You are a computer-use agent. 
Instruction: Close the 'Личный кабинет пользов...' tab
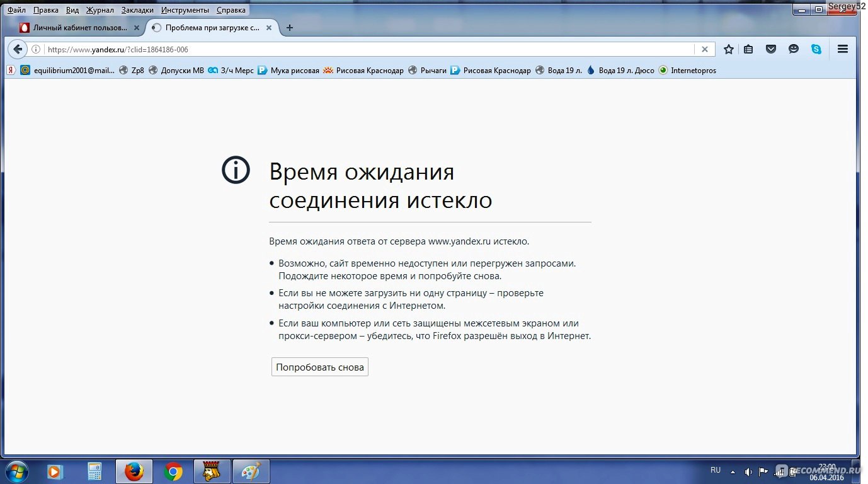tap(137, 28)
